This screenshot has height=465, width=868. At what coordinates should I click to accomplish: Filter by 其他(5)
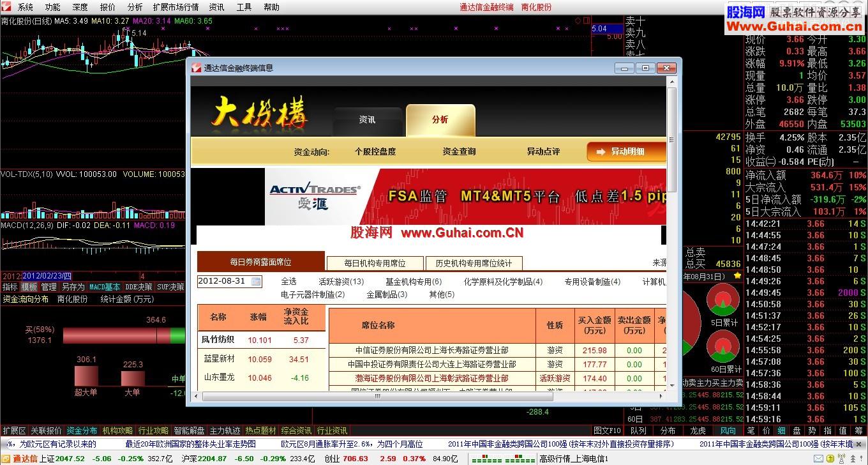442,294
